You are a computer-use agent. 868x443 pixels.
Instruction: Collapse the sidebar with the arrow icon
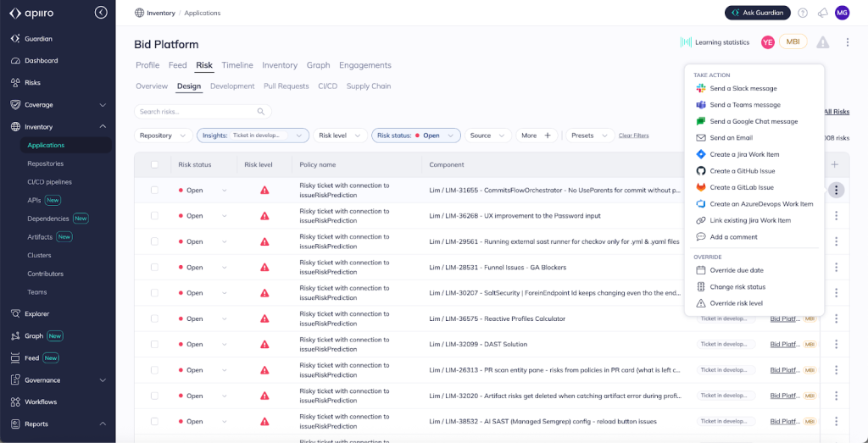[101, 13]
